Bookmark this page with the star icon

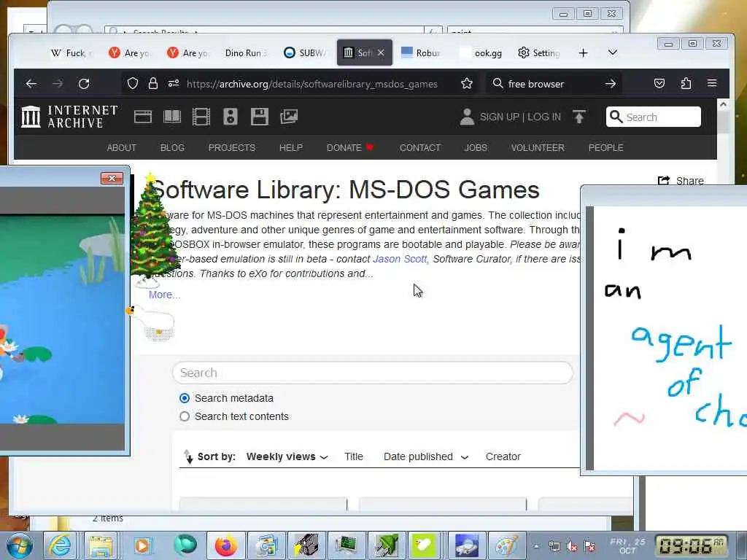click(x=467, y=84)
